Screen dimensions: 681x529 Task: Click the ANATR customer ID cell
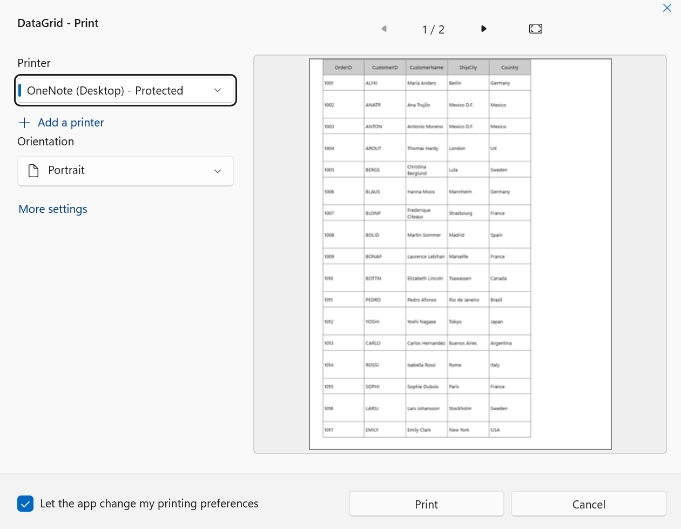[x=385, y=105]
